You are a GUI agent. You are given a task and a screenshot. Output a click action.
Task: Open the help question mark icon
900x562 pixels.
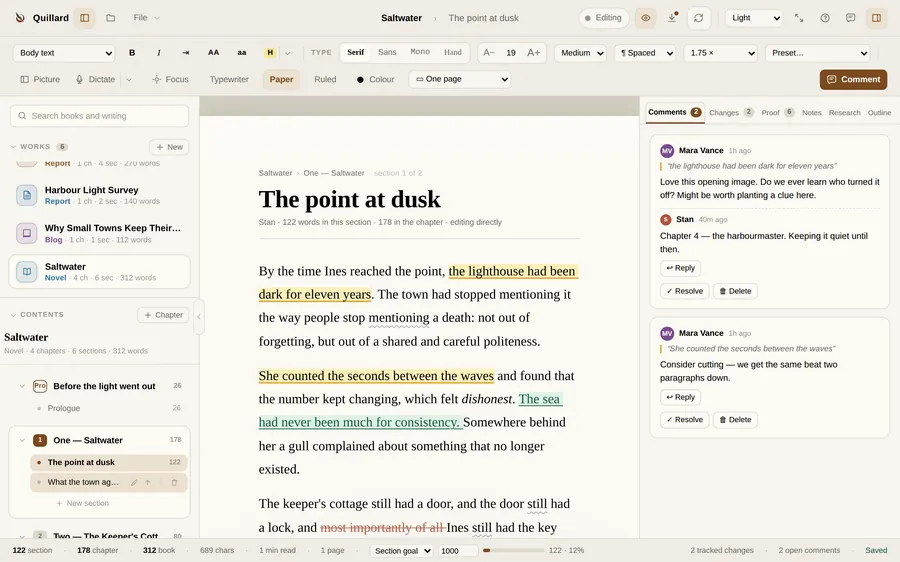(x=825, y=18)
